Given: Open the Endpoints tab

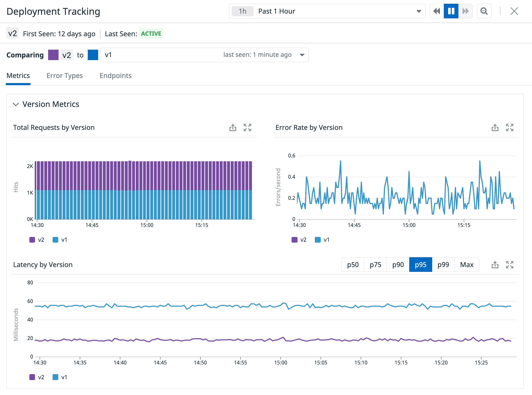Looking at the screenshot, I should click(115, 76).
